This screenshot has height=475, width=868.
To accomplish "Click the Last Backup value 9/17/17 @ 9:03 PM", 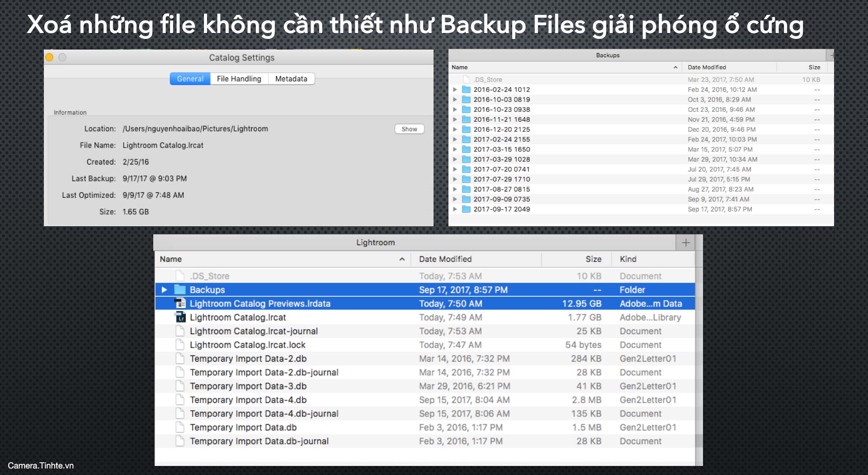I will (x=155, y=179).
